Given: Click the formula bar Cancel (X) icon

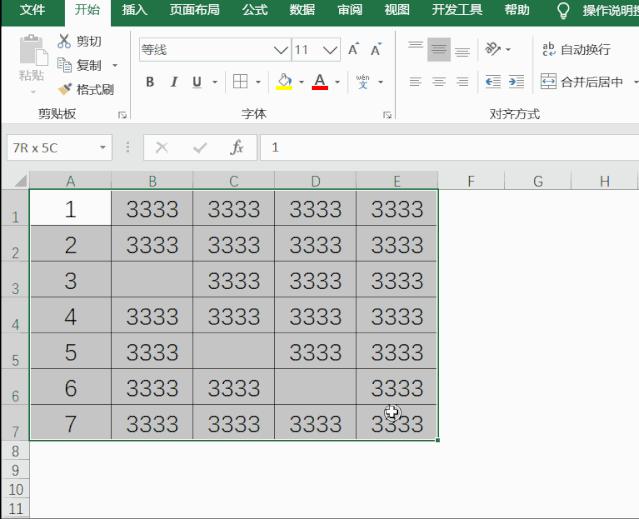Looking at the screenshot, I should [x=162, y=147].
